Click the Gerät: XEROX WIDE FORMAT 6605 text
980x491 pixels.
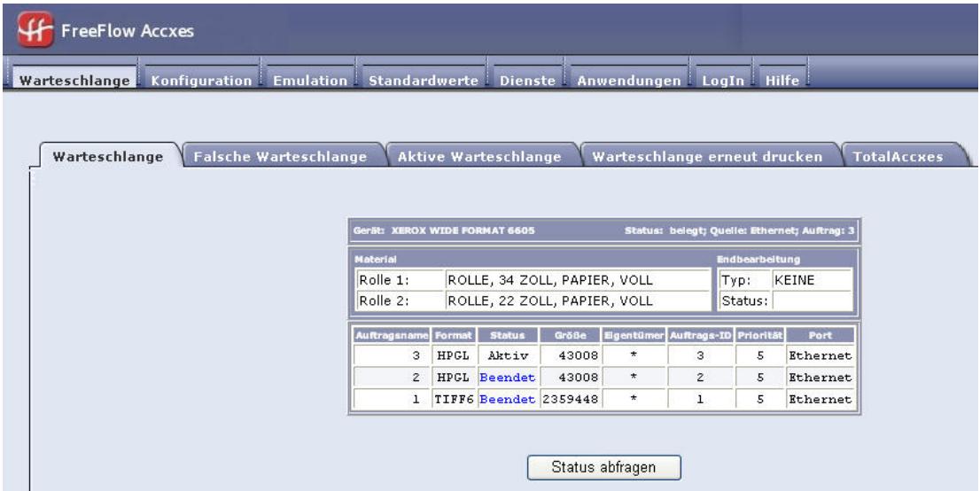pyautogui.click(x=445, y=230)
